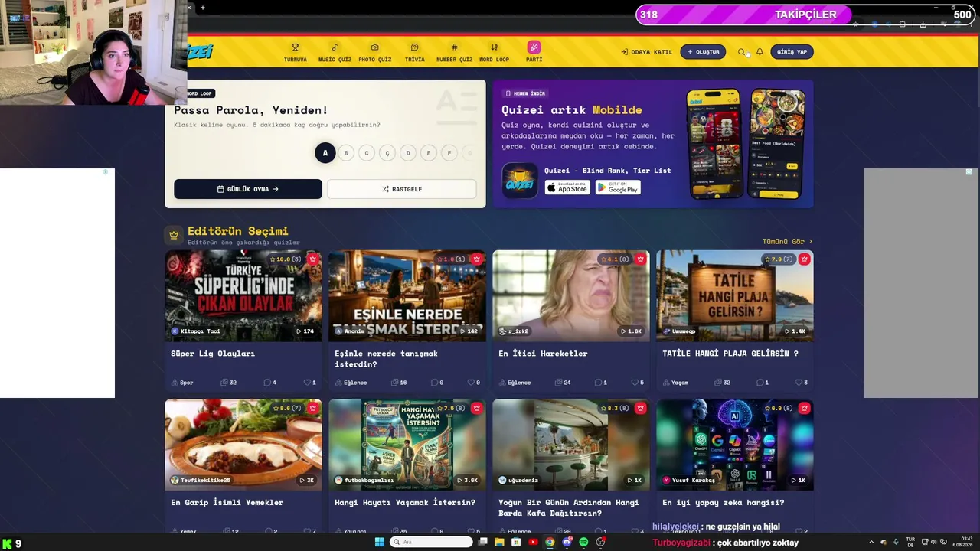Click the Spor category tag
The image size is (980, 551).
click(x=183, y=383)
